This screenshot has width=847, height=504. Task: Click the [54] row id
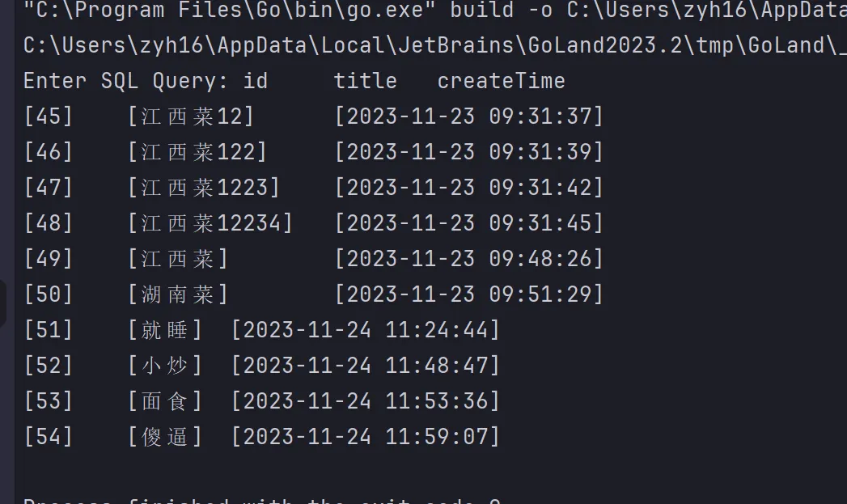pos(49,437)
